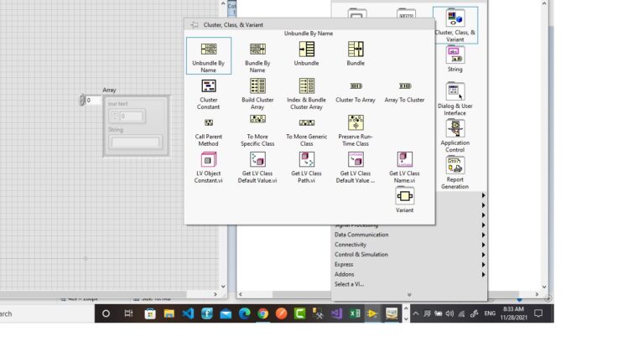Choose Get LV Class Path.vi
Image resolution: width=644 pixels, height=362 pixels.
click(306, 168)
